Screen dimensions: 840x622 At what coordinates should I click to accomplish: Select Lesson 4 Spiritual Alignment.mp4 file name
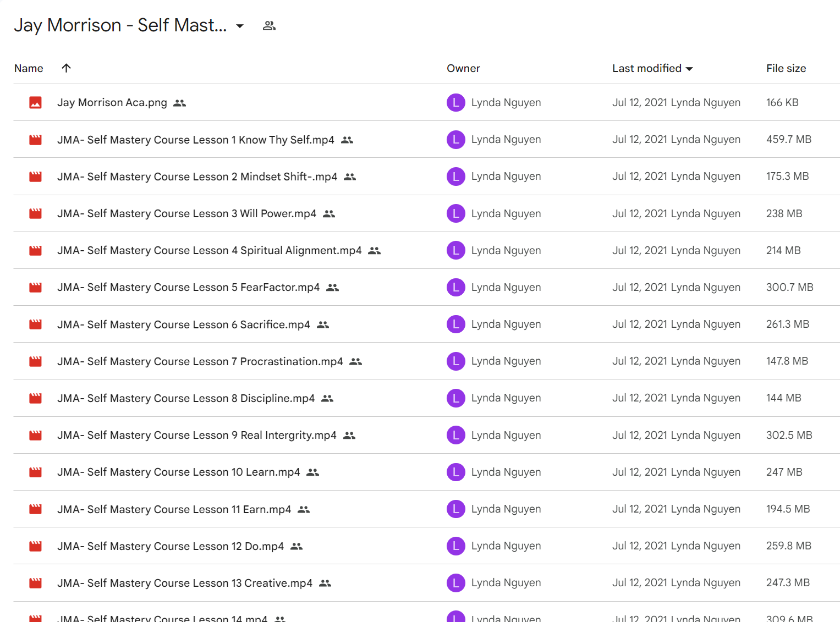[x=210, y=250]
